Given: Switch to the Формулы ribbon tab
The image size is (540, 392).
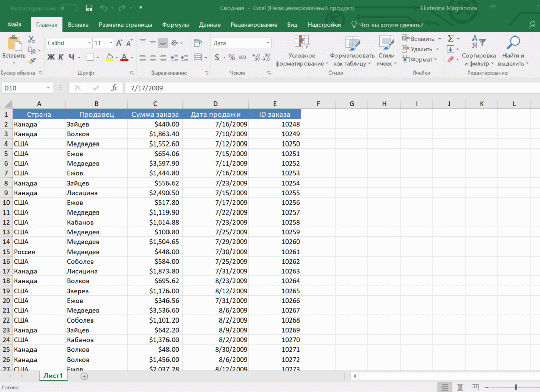Looking at the screenshot, I should pos(176,25).
